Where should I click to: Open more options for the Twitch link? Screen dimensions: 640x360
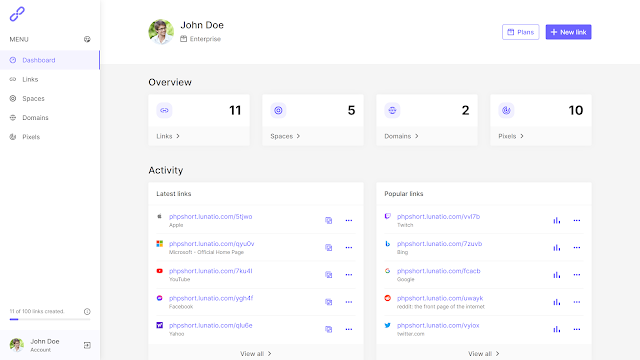pyautogui.click(x=577, y=220)
